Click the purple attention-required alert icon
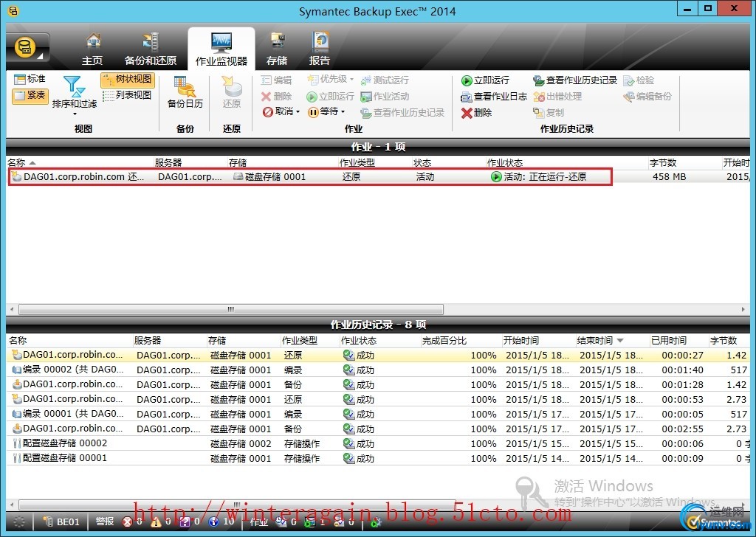The width and height of the screenshot is (756, 537). click(185, 522)
